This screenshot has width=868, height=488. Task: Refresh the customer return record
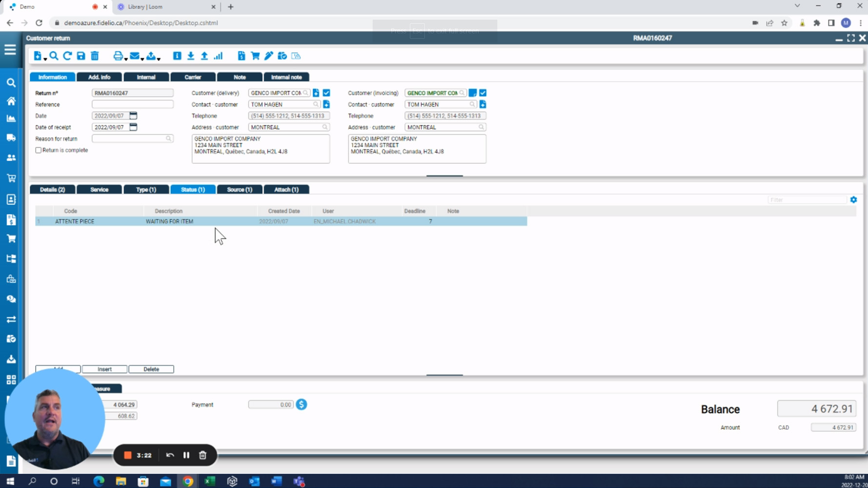tap(67, 56)
